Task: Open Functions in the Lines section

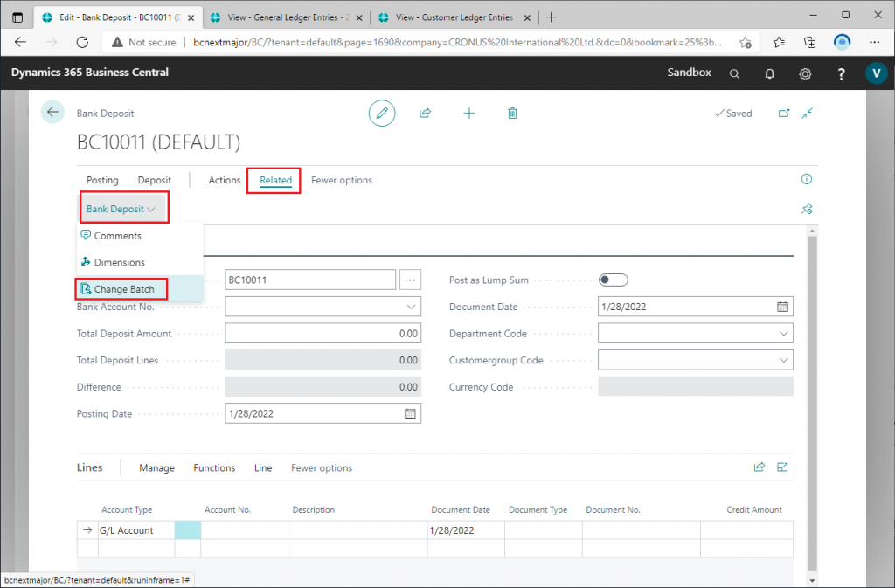Action: 214,467
